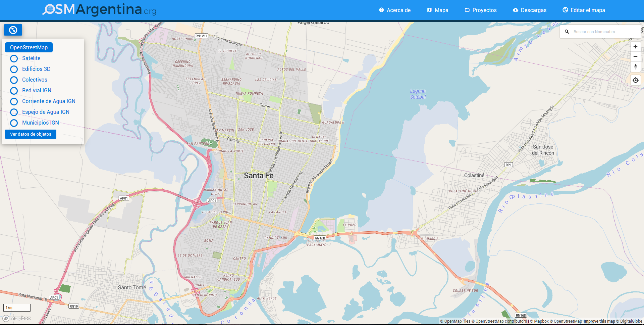Click the OSMArgentina.org logo
Screen dimensions: 644x325
coord(99,10)
